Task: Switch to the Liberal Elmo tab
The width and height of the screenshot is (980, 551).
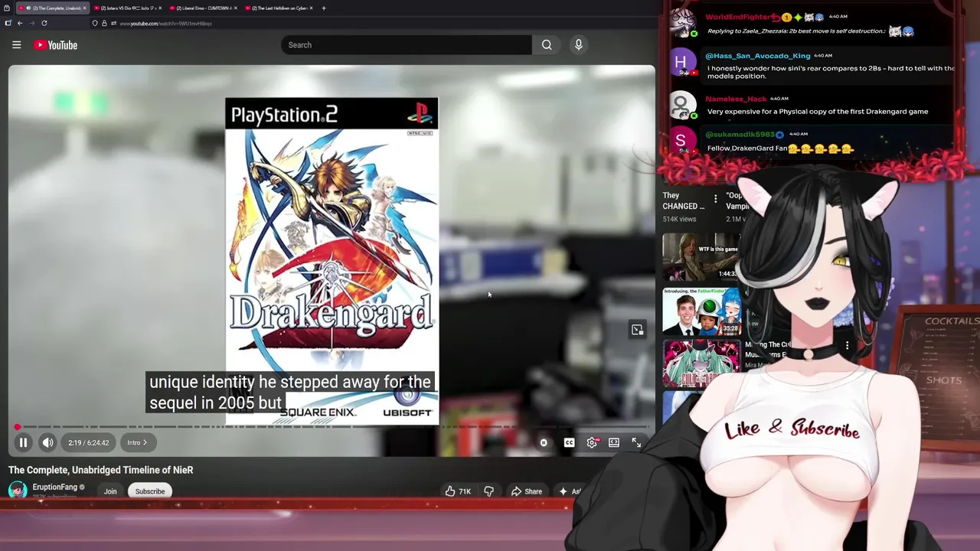Action: coord(202,8)
